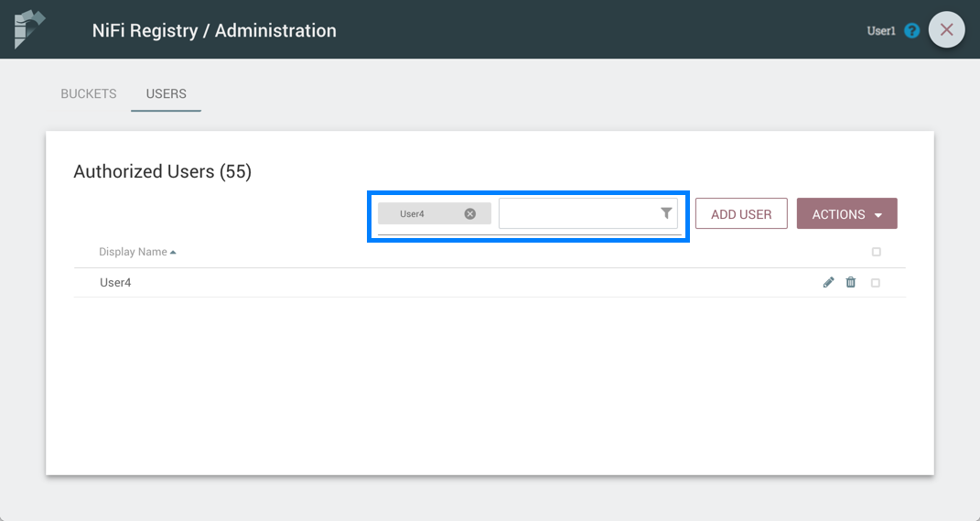Focus the empty filter text field

click(x=578, y=213)
